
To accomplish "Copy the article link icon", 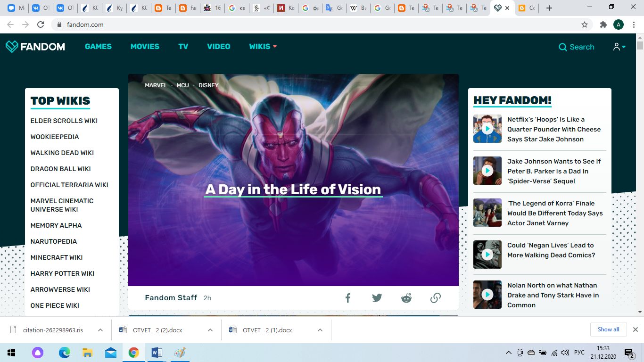I will coord(436,298).
